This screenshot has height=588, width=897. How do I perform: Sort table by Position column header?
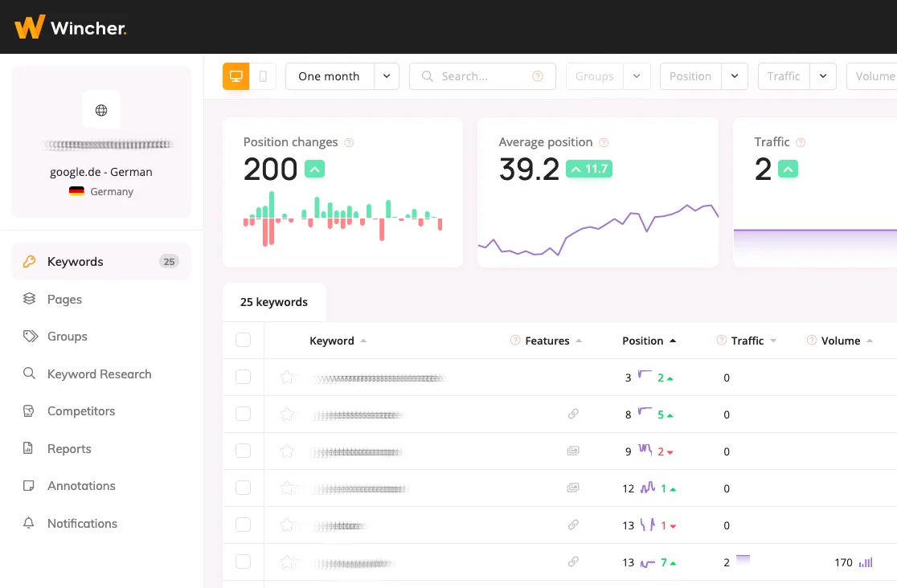click(643, 341)
